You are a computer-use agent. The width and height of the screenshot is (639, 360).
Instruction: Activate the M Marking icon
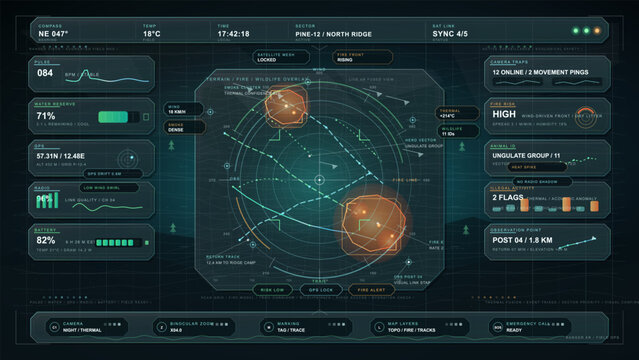click(x=269, y=327)
